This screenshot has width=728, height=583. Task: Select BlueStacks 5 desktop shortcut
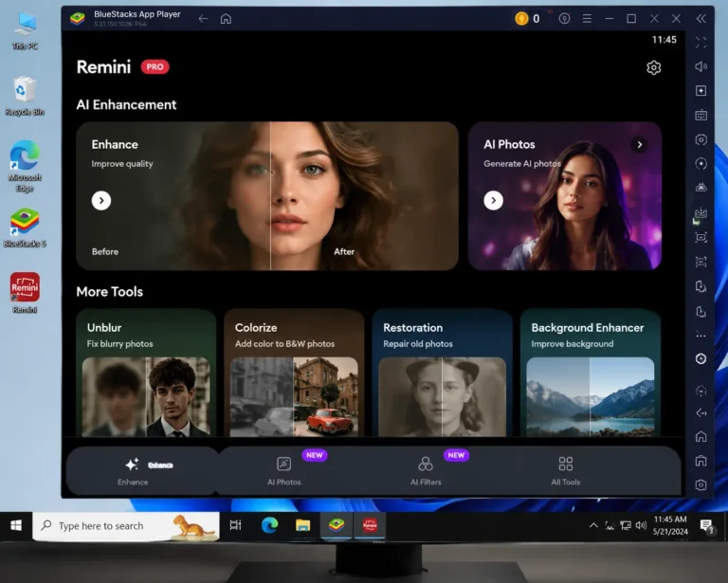click(x=25, y=228)
